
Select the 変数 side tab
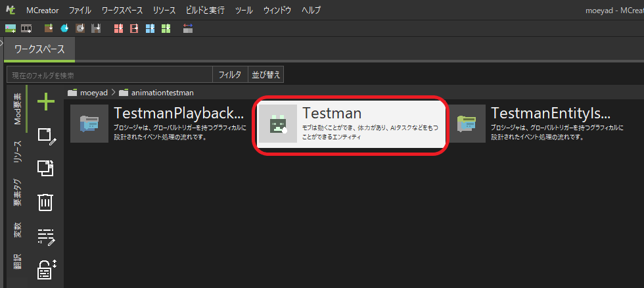coord(17,230)
